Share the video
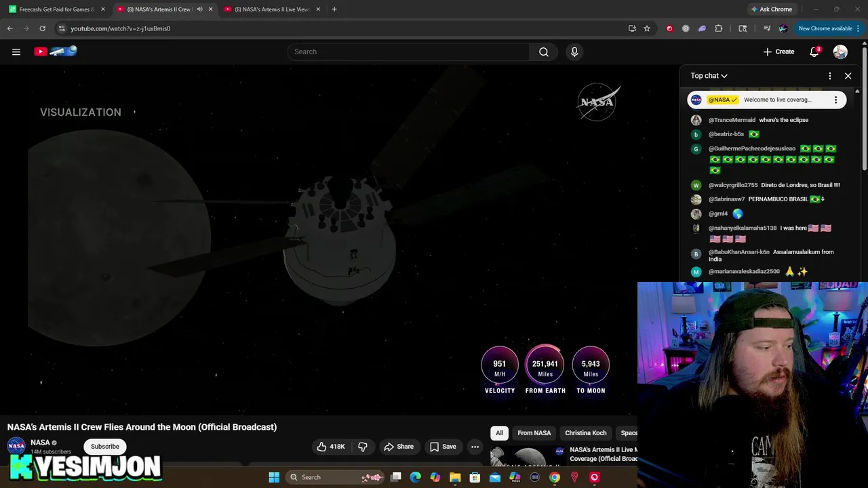The image size is (868, 488). 398,447
